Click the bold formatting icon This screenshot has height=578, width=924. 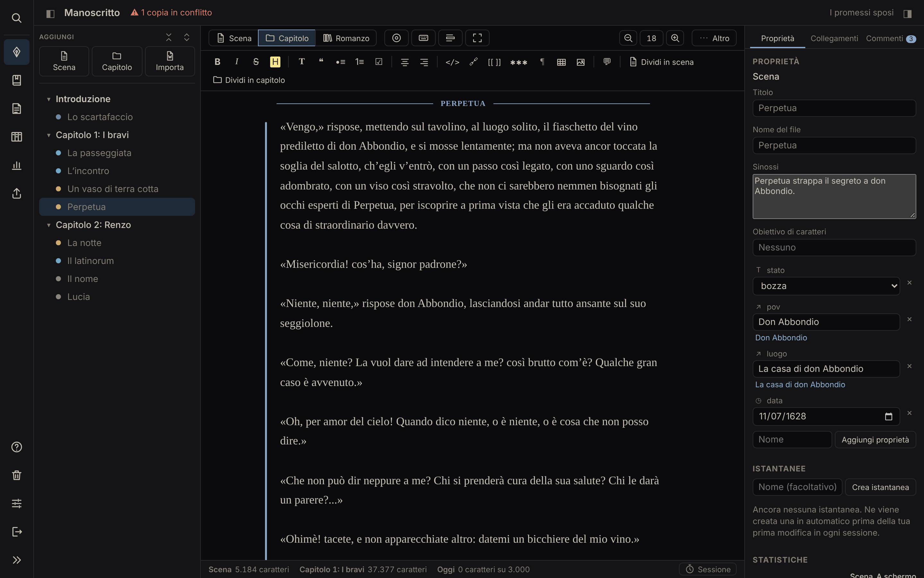[217, 62]
